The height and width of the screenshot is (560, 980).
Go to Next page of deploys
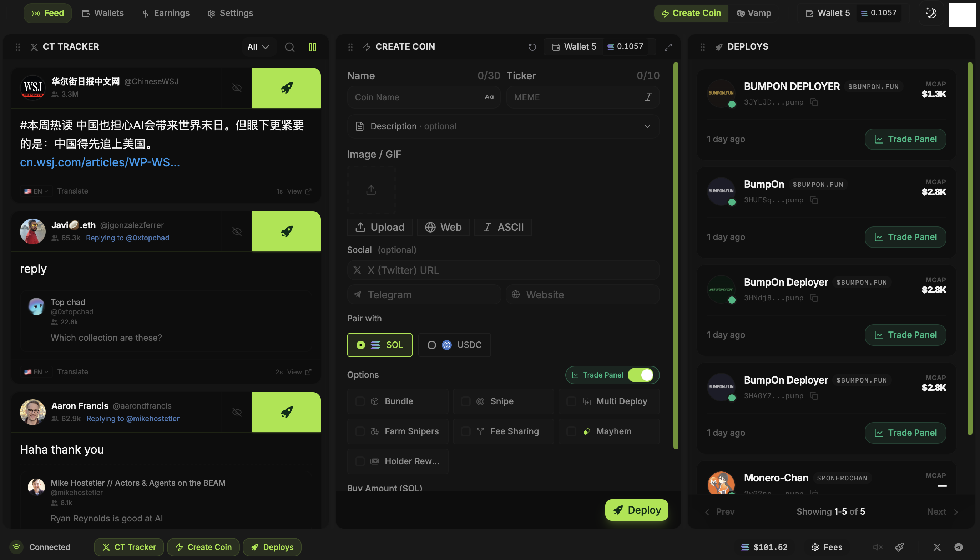(x=942, y=511)
